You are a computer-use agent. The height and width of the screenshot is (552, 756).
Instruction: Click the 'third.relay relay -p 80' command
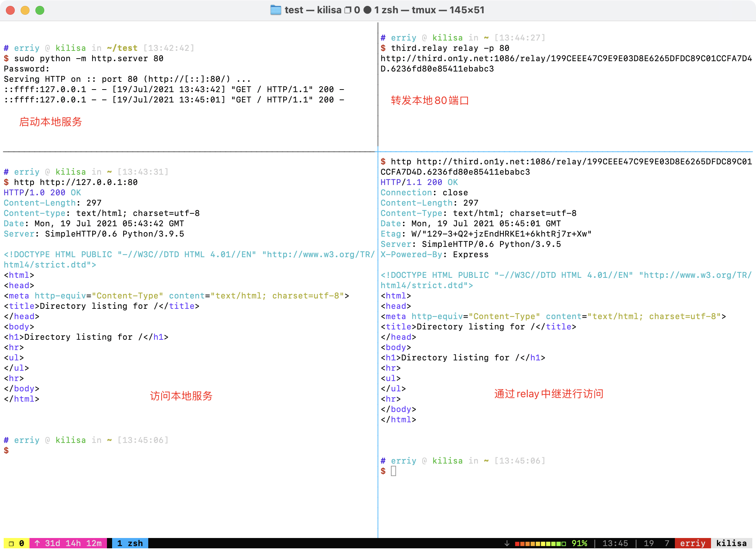click(x=450, y=48)
